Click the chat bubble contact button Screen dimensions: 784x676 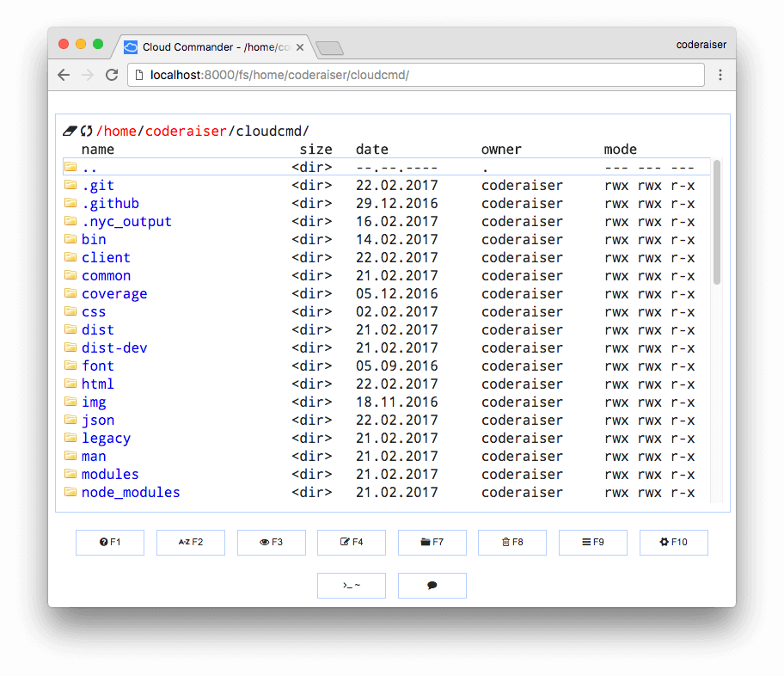432,586
